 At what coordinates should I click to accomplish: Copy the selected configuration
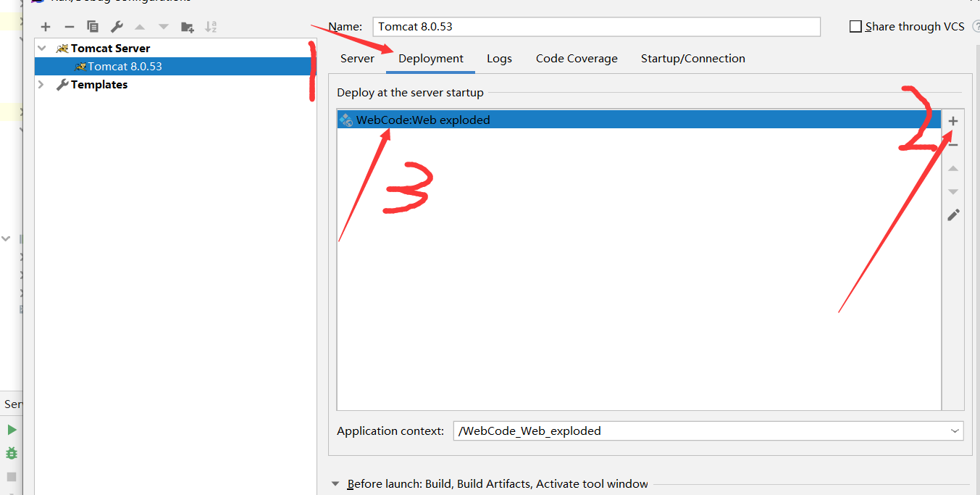coord(93,27)
